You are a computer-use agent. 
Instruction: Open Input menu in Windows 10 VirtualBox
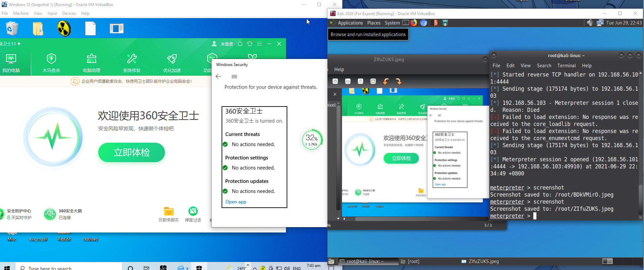click(52, 13)
